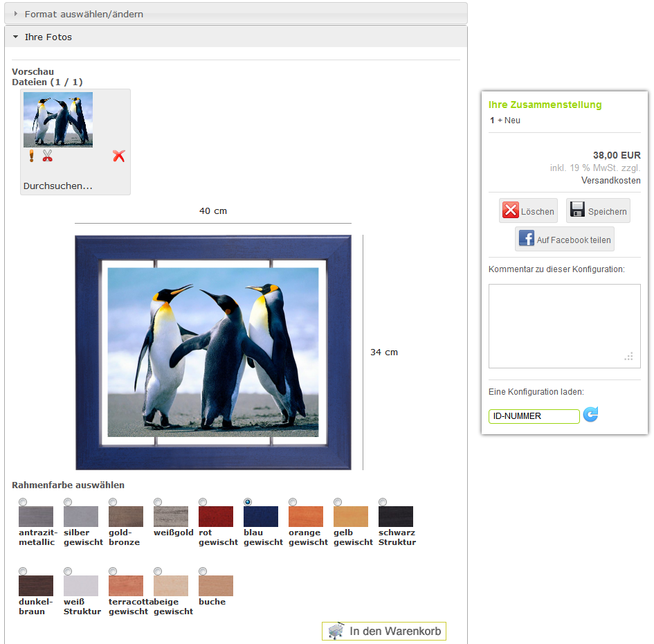Select the weiß Struktur radio button
The image size is (654, 644).
[x=68, y=571]
